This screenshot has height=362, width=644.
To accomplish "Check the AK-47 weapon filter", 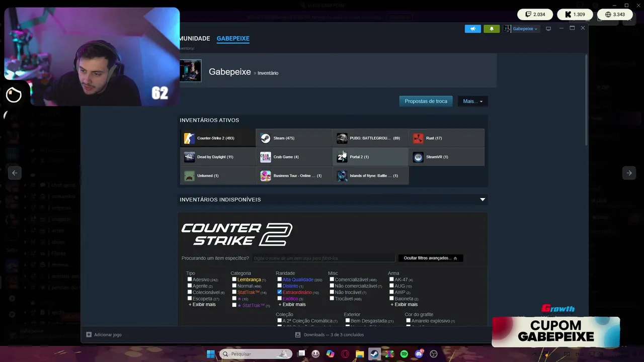I will point(391,280).
